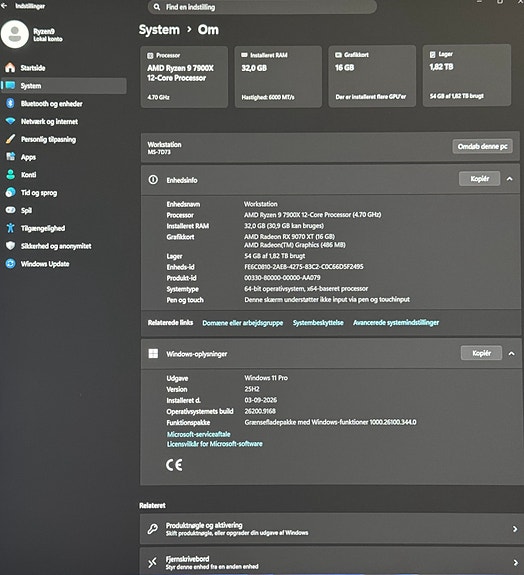Open Bluetooth og enheder via Bluetooth icon

click(x=10, y=103)
